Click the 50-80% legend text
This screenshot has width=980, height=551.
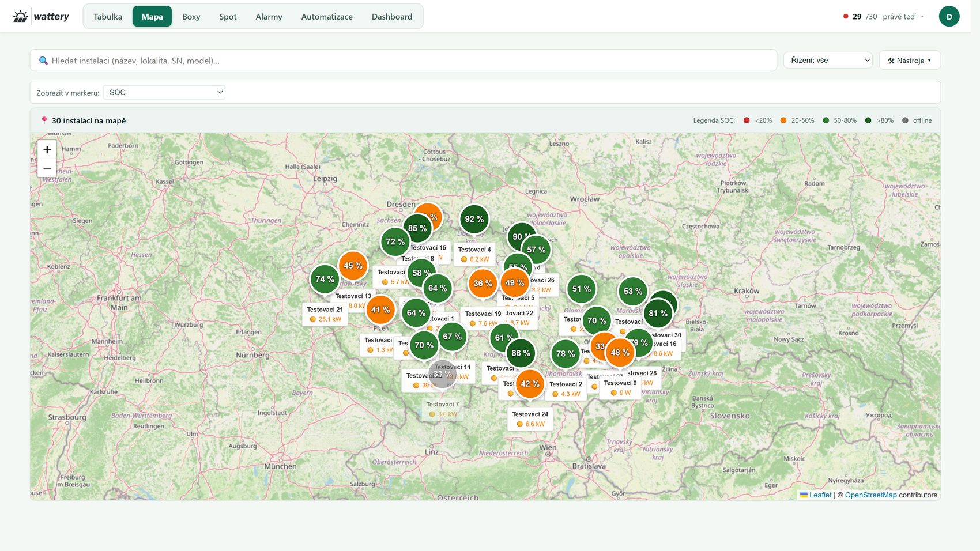845,120
